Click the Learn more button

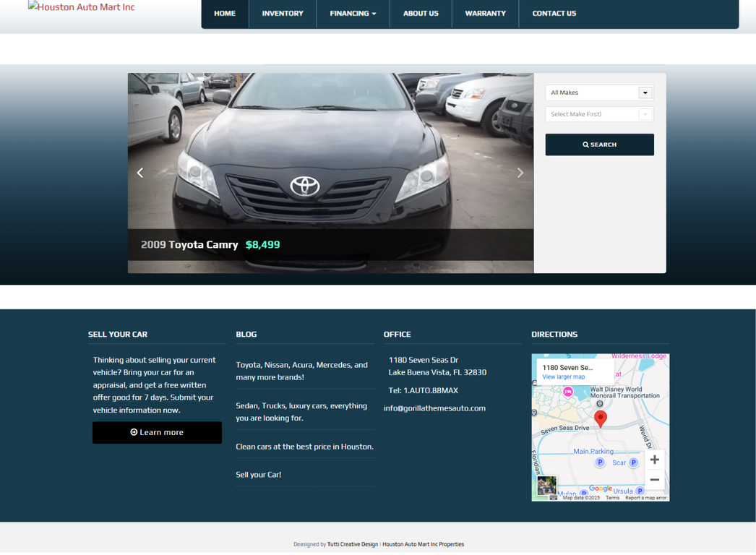click(157, 433)
